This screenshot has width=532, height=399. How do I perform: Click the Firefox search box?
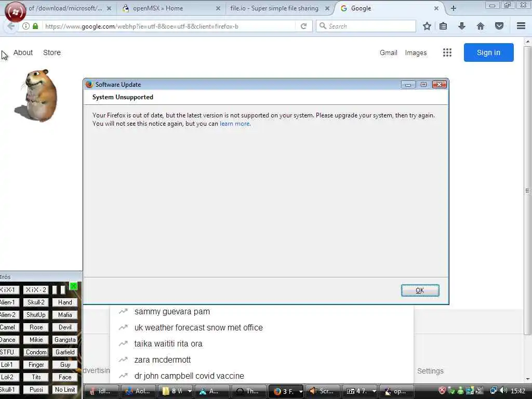pyautogui.click(x=366, y=26)
